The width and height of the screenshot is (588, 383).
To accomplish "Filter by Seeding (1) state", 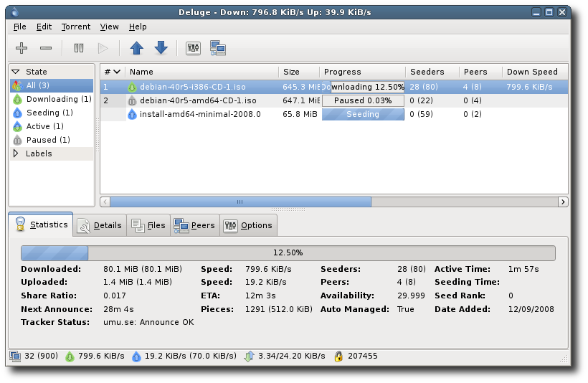I will (x=52, y=113).
